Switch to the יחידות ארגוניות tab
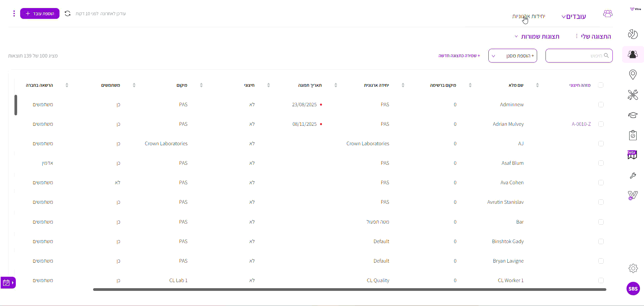The width and height of the screenshot is (644, 306). (x=529, y=16)
